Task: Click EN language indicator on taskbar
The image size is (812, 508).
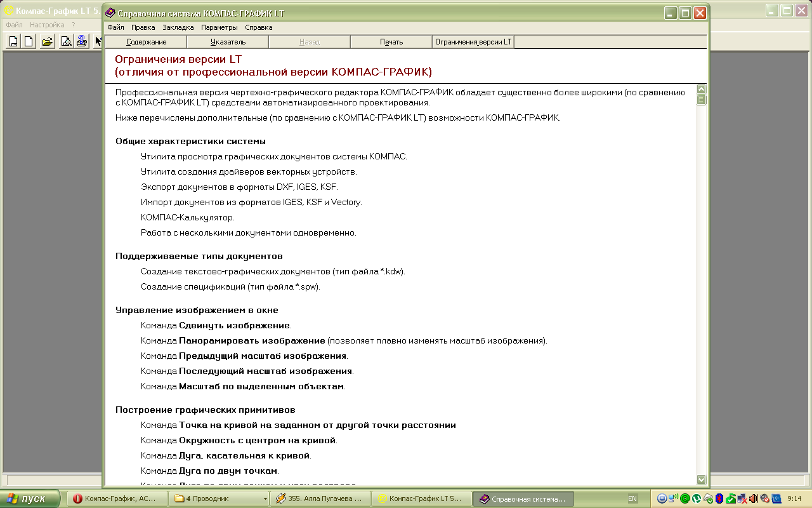Action: 632,499
